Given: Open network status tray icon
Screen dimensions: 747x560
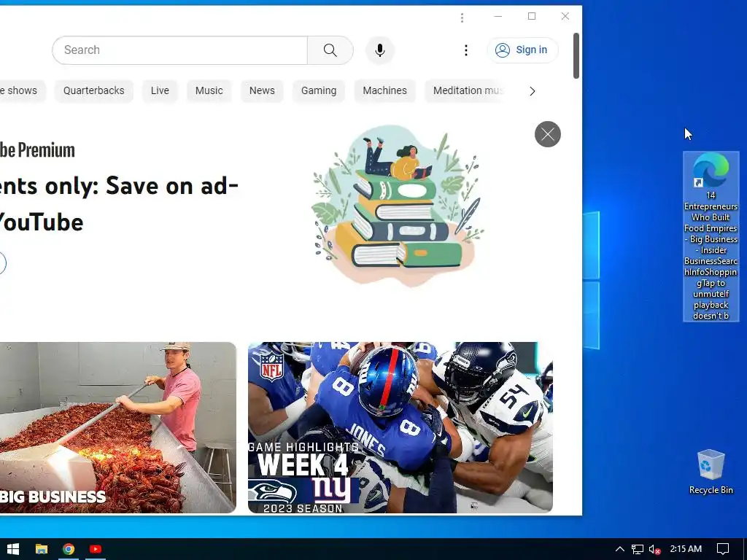Looking at the screenshot, I should (x=638, y=549).
